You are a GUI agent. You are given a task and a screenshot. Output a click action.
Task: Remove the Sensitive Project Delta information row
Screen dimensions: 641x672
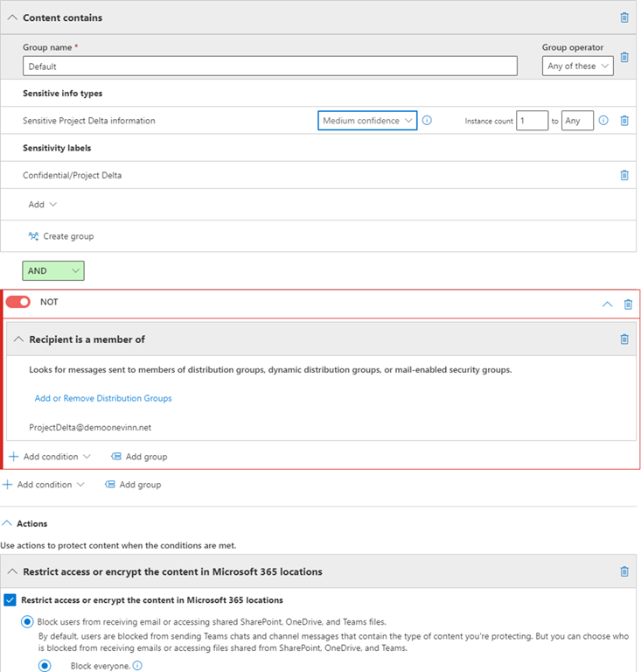click(x=624, y=121)
